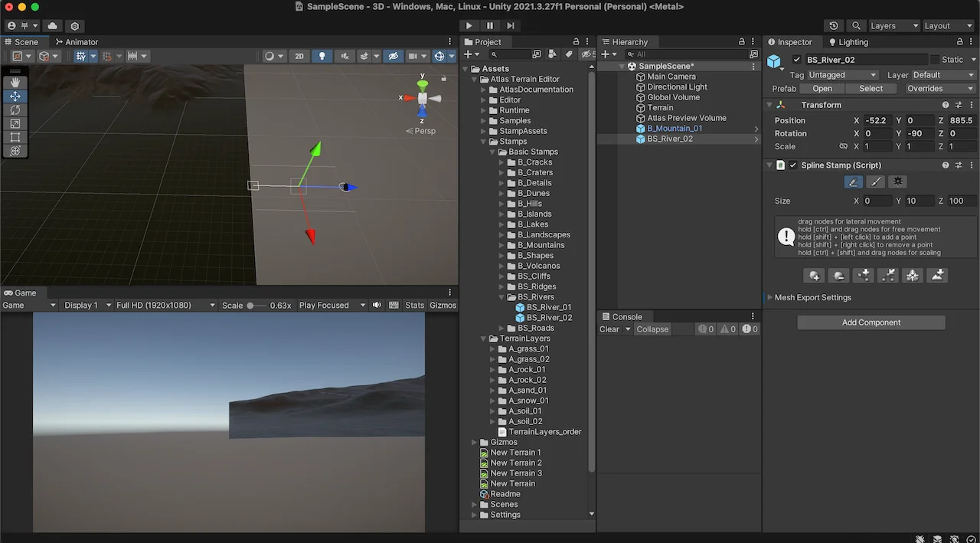Viewport: 980px width, 543px height.
Task: Click the Position X field
Action: 877,120
